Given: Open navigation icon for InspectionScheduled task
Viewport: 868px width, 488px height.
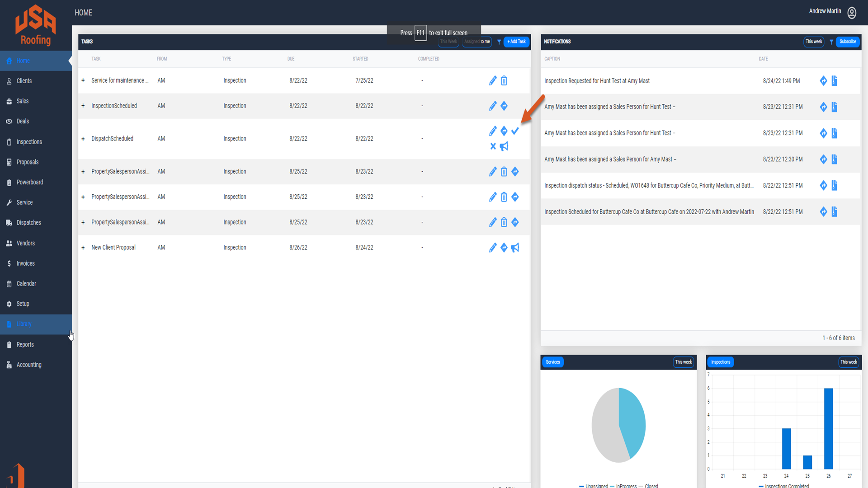Looking at the screenshot, I should pyautogui.click(x=504, y=106).
